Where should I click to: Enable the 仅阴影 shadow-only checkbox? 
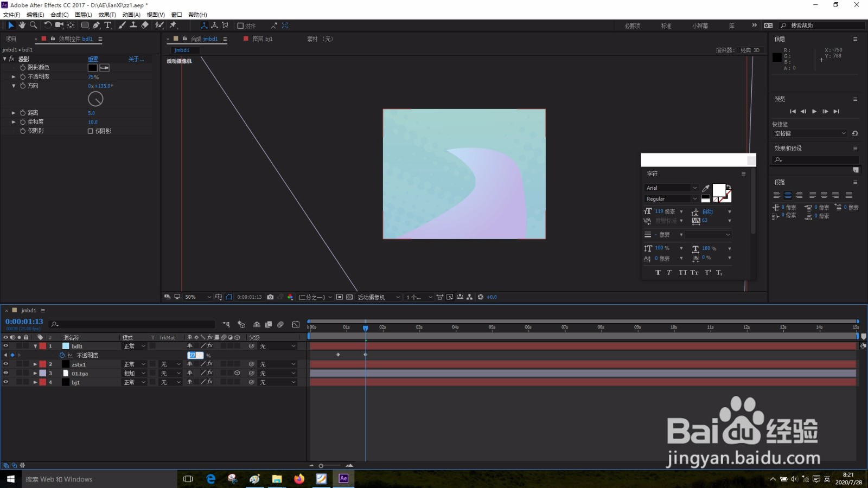pyautogui.click(x=91, y=131)
